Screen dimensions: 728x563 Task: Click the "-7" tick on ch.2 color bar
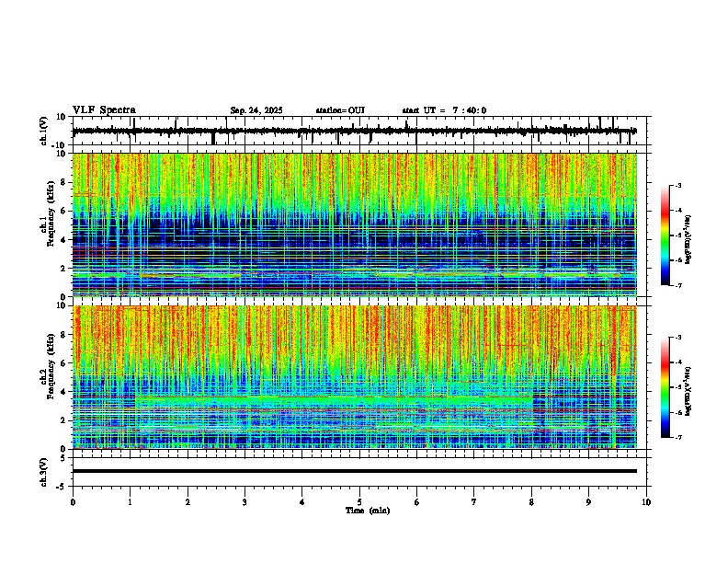tap(677, 437)
